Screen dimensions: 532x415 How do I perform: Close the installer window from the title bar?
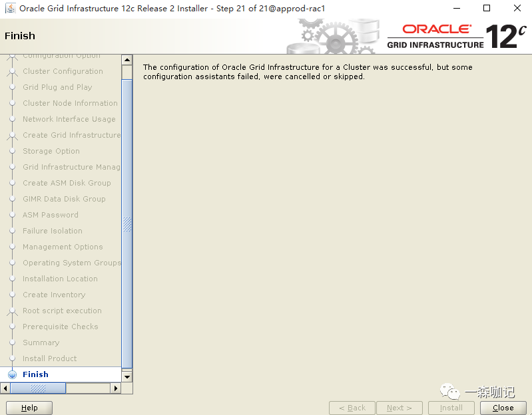[x=517, y=8]
